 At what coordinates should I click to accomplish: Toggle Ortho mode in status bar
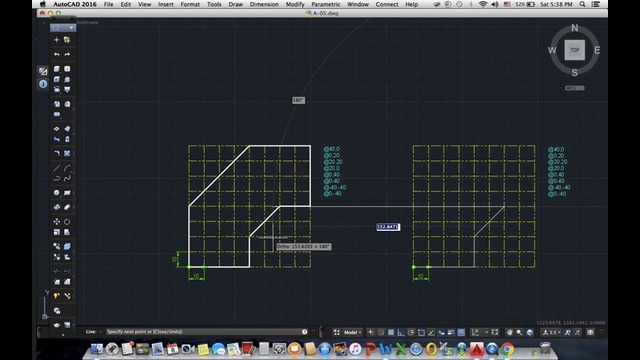[401, 332]
